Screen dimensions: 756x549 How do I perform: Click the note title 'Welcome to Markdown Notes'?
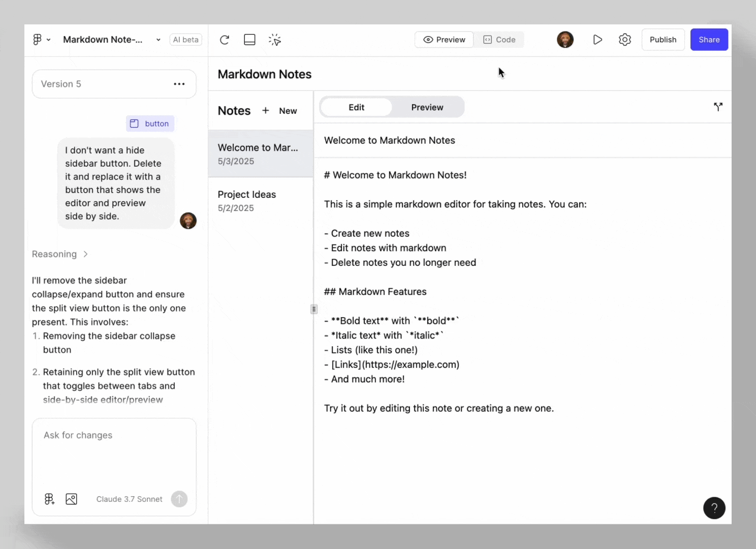pos(390,140)
